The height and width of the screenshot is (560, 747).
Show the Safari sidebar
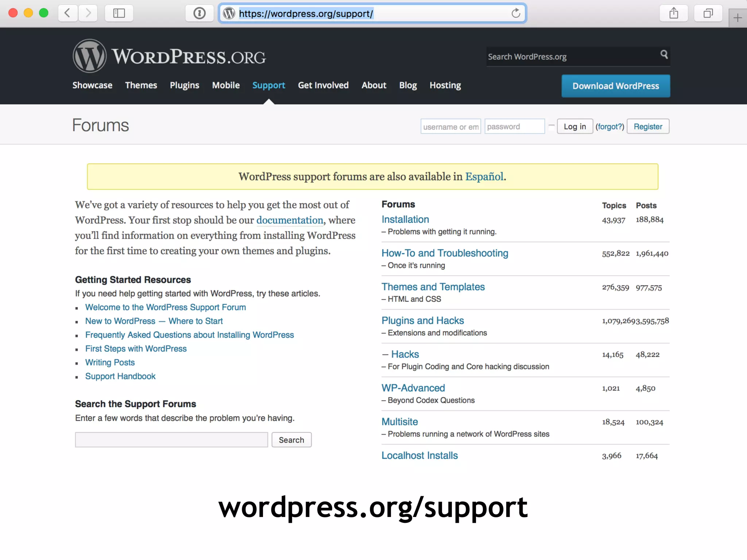tap(119, 13)
